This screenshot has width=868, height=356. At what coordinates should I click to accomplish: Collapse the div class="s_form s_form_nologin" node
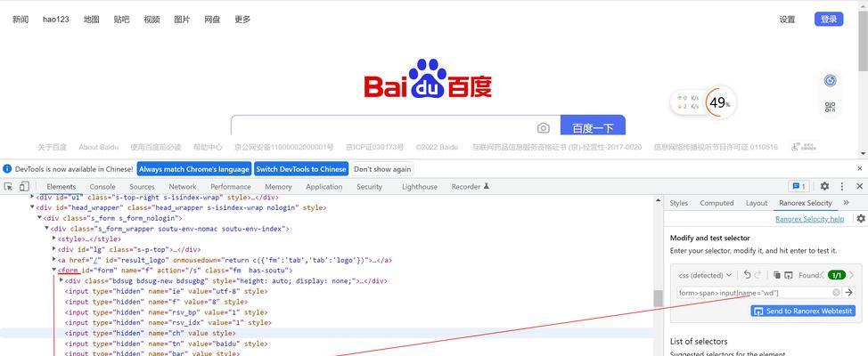39,218
